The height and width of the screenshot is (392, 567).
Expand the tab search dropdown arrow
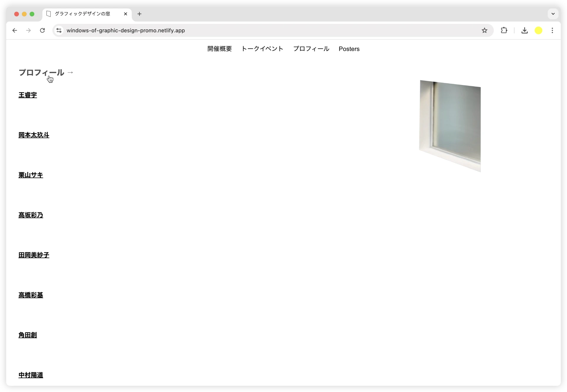[x=553, y=14]
